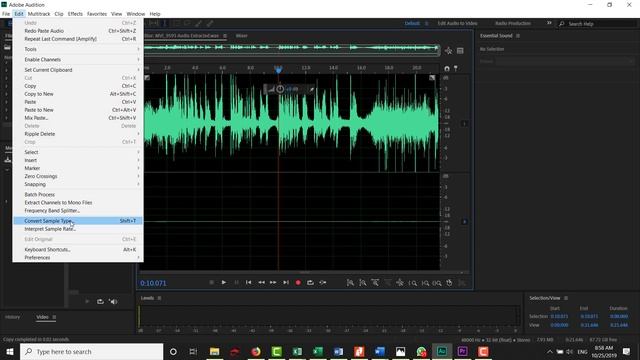Choose Redo Paste Audio menu entry
This screenshot has height=360, width=640.
(x=78, y=31)
